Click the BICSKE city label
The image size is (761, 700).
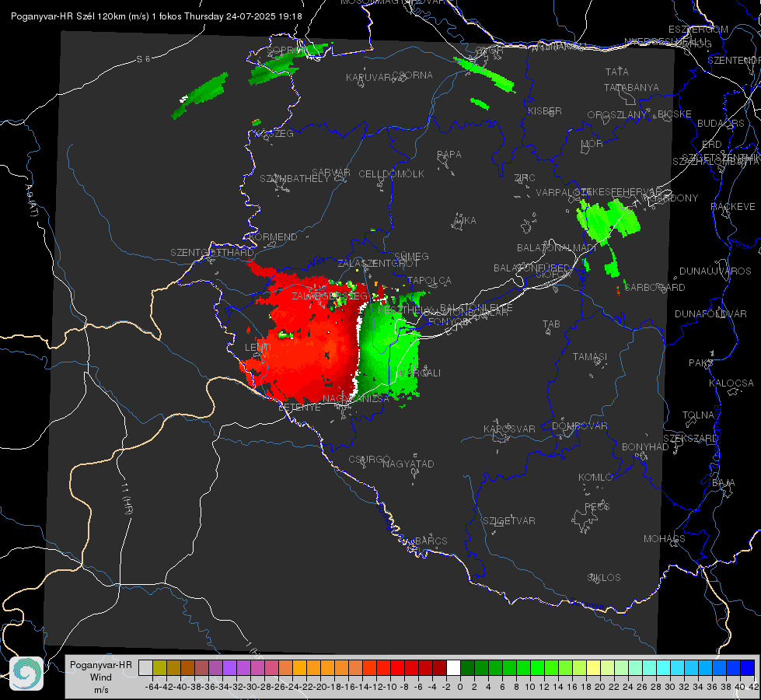[675, 114]
